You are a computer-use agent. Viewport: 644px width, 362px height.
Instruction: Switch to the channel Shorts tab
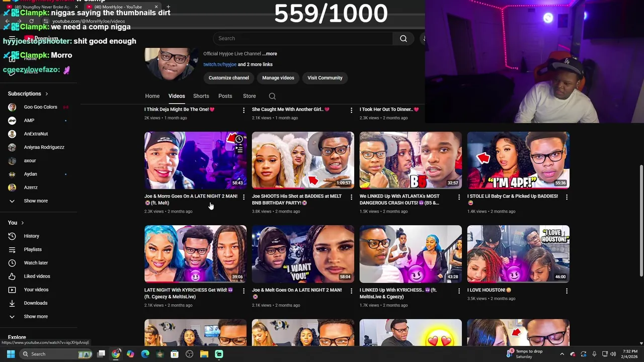tap(201, 96)
